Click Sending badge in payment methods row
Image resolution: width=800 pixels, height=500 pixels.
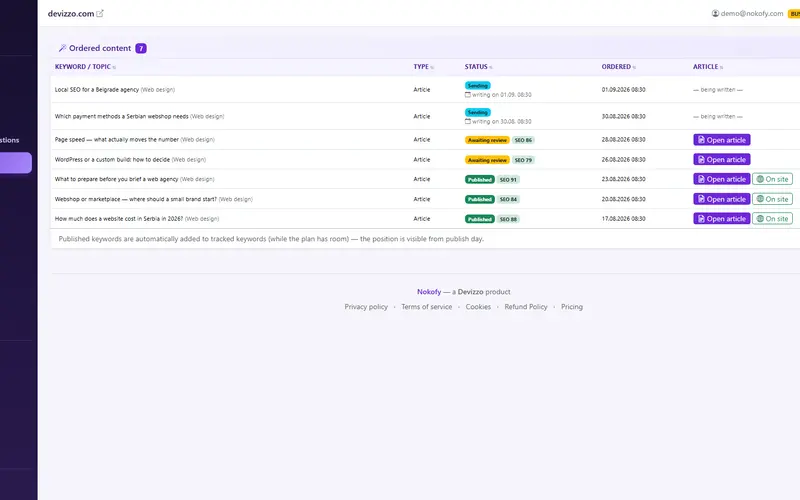[478, 112]
